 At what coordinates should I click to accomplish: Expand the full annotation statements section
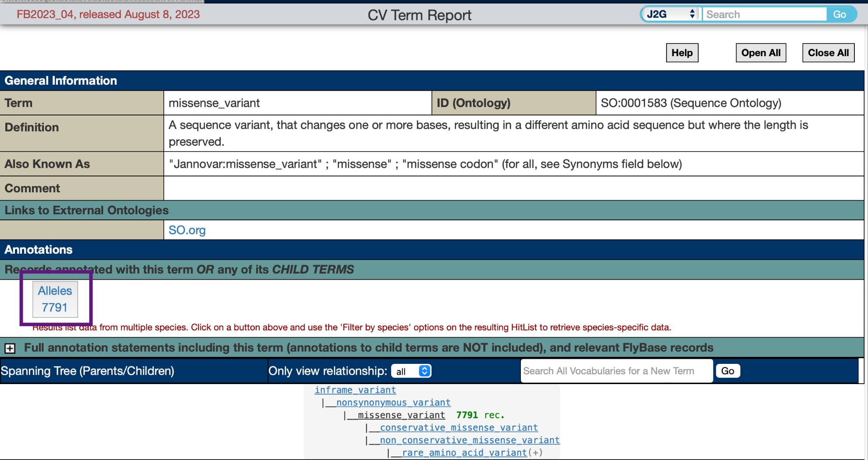10,349
